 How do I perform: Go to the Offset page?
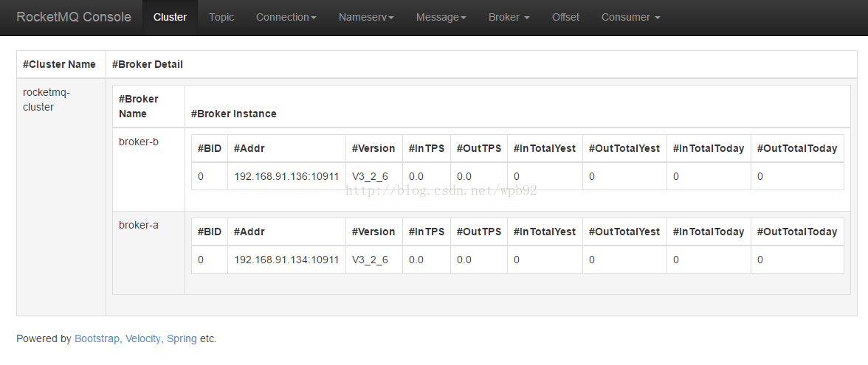pos(565,17)
